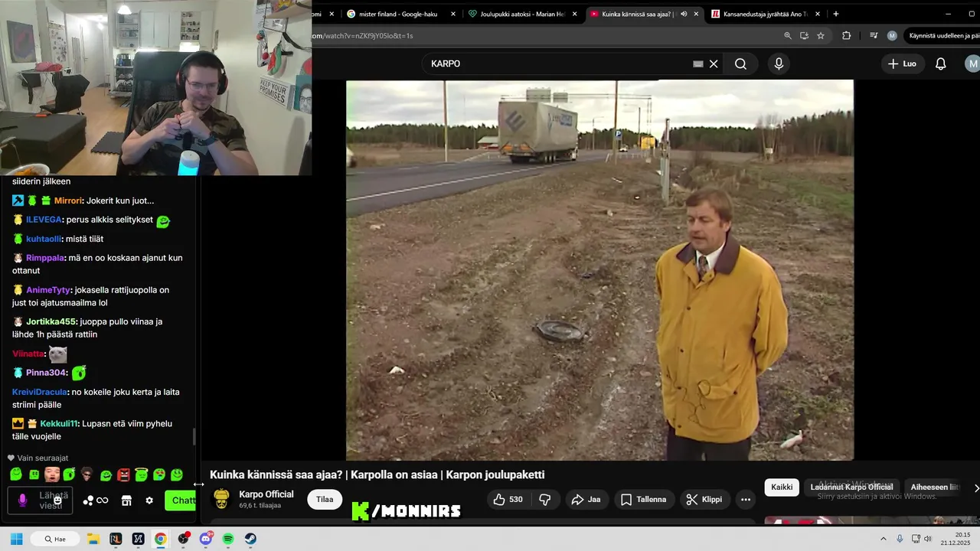Open the on-screen keyboard icon in the search box
This screenshot has width=980, height=551.
[697, 64]
